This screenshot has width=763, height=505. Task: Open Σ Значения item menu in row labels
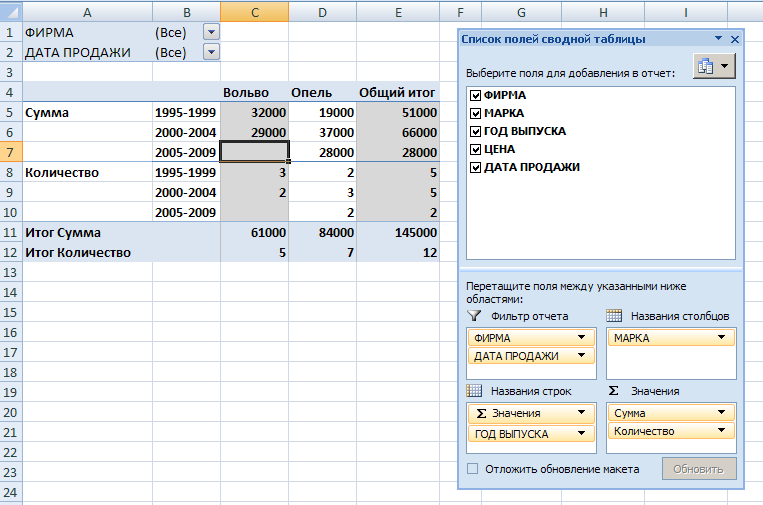tap(581, 413)
